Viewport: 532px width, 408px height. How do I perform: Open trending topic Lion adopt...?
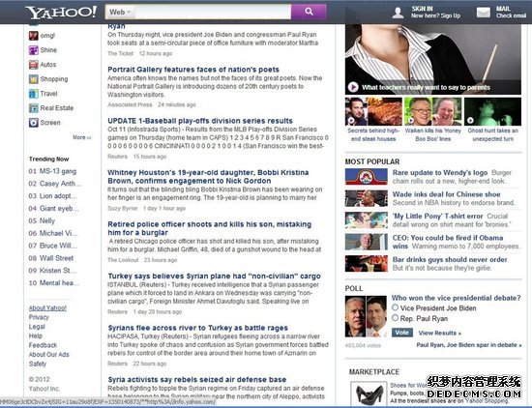point(58,196)
